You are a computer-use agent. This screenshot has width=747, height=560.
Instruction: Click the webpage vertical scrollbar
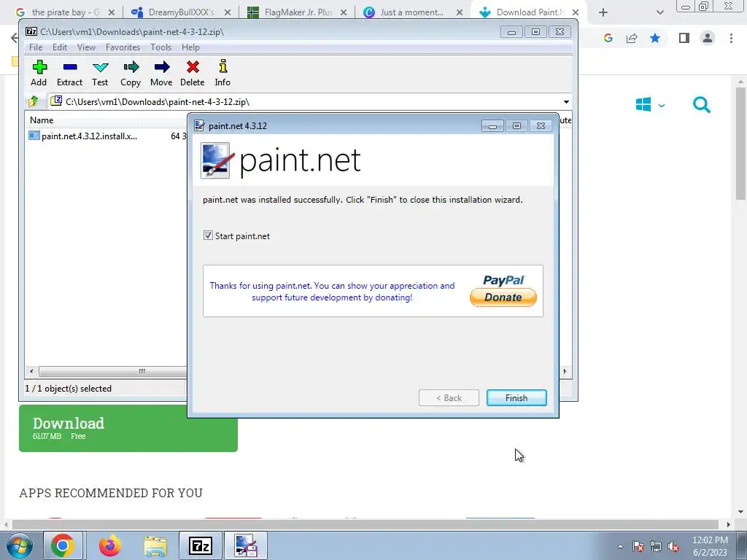tap(740, 143)
